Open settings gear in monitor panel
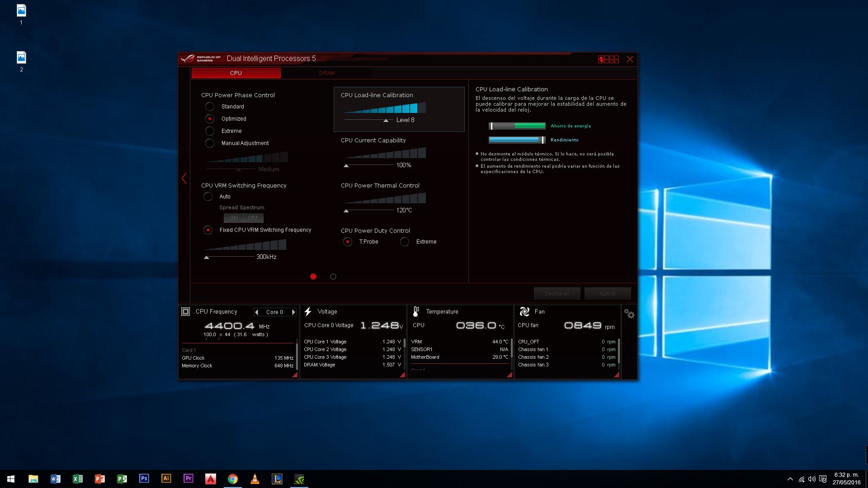Screen dimensions: 868x488 point(629,314)
